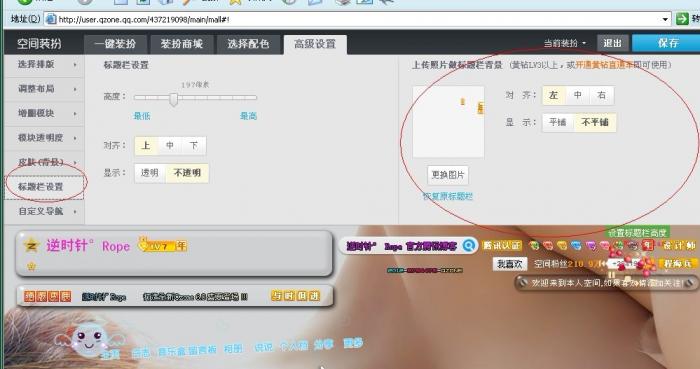Switch to the 高级设置 tab
Screen dimensions: 700x369
(x=315, y=44)
